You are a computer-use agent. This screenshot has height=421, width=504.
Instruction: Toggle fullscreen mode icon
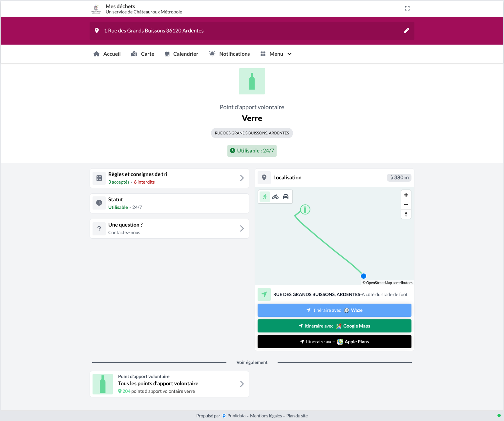point(407,8)
